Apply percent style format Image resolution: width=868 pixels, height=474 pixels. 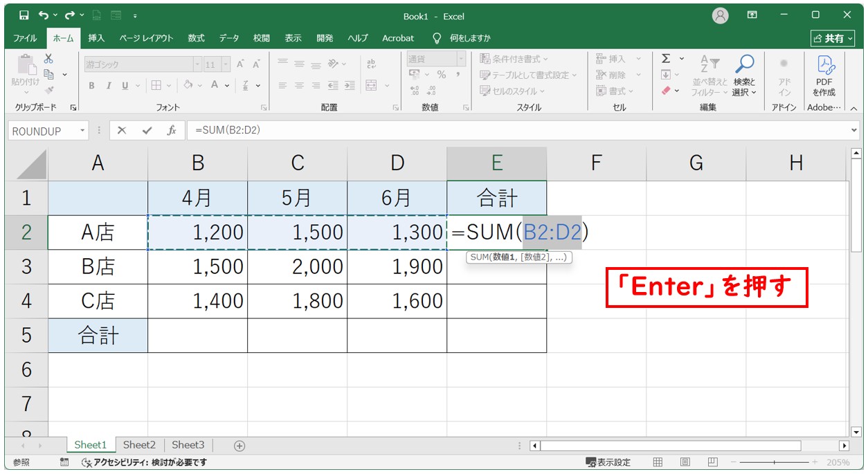tap(442, 74)
